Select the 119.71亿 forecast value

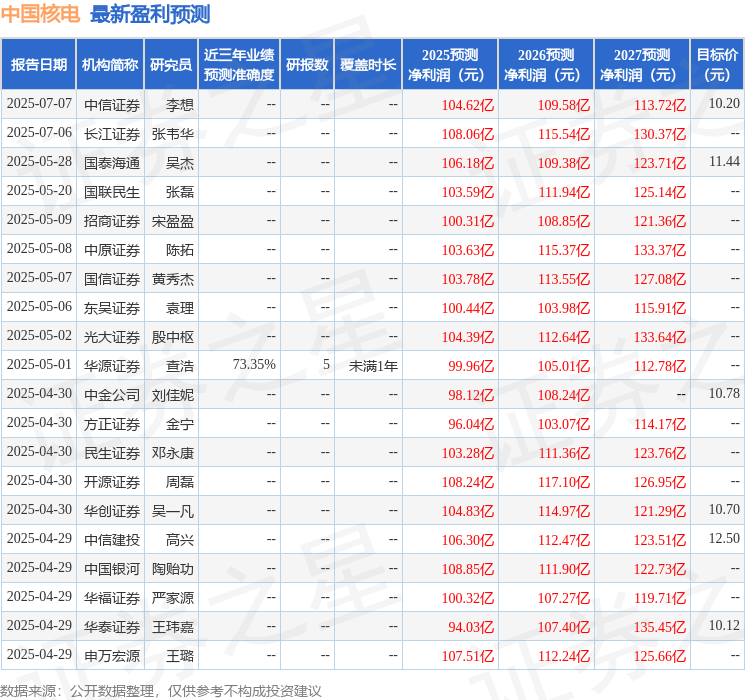(660, 598)
